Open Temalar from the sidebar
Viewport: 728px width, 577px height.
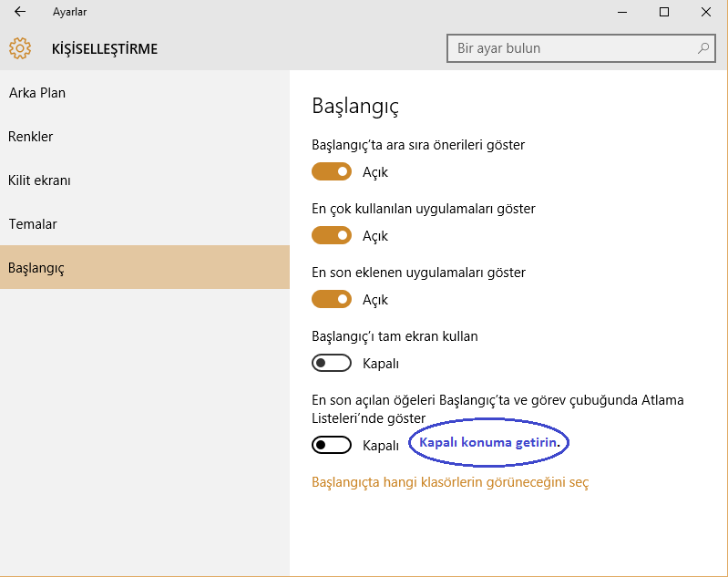34,224
